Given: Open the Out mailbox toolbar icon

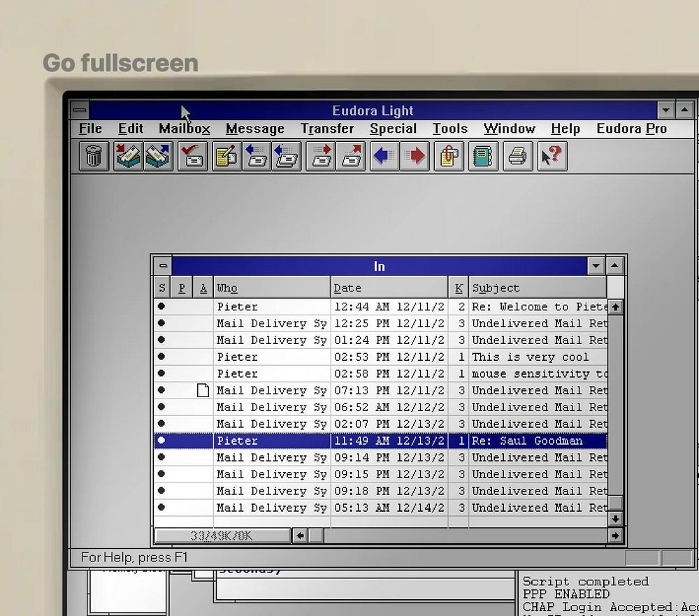Looking at the screenshot, I should pos(158,156).
